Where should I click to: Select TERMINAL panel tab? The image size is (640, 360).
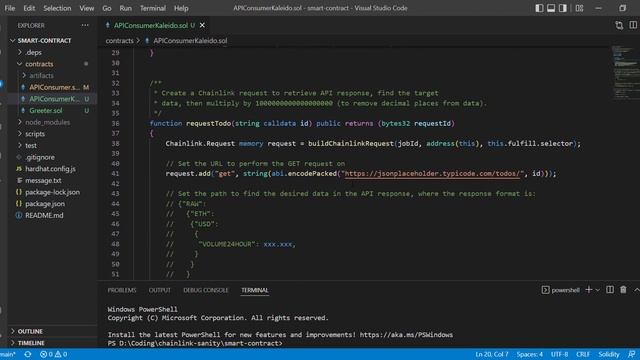(x=254, y=290)
